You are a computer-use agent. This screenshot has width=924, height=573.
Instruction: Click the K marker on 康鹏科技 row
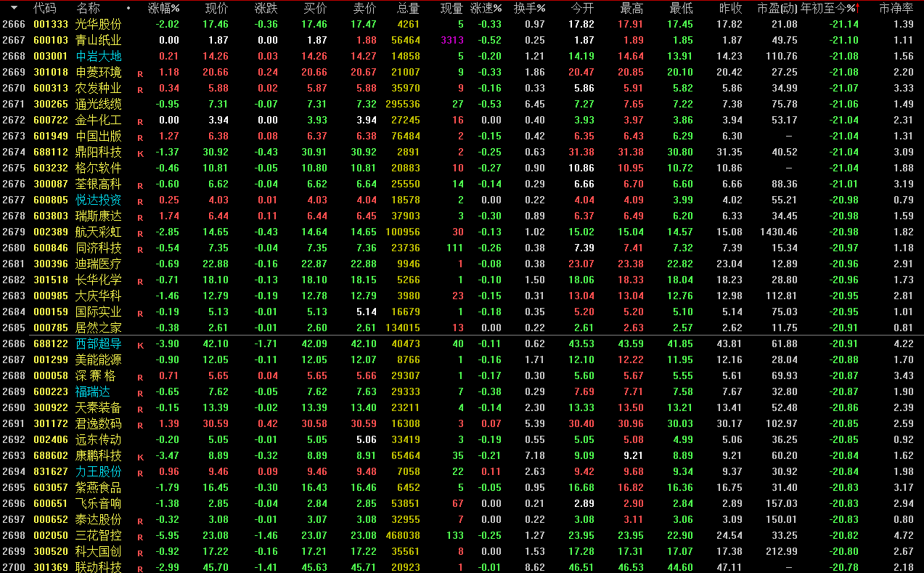tap(140, 457)
